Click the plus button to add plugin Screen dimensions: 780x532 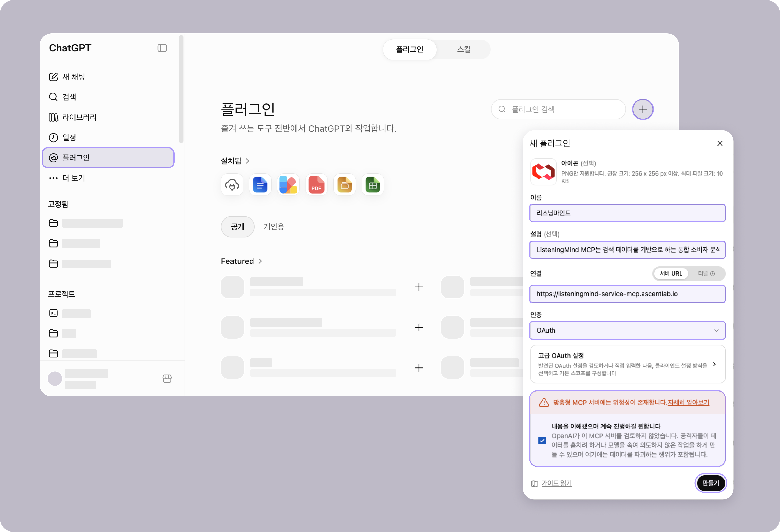(642, 109)
